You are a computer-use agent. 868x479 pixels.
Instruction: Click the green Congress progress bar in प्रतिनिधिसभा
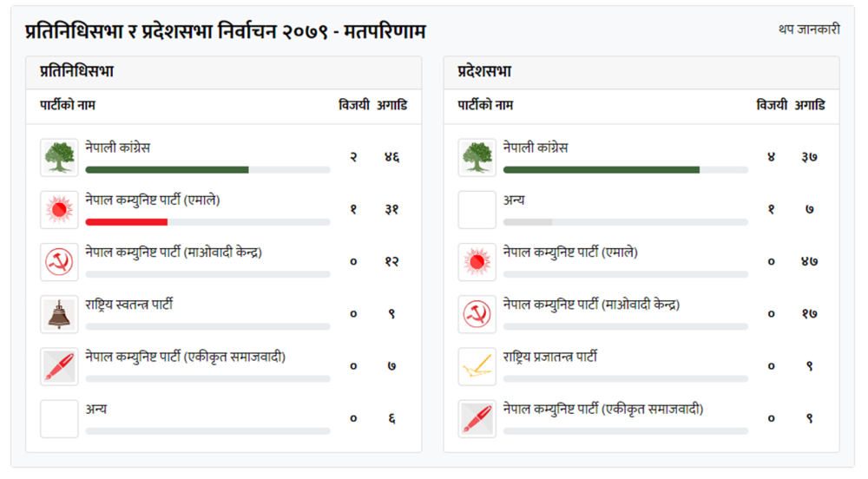[168, 170]
